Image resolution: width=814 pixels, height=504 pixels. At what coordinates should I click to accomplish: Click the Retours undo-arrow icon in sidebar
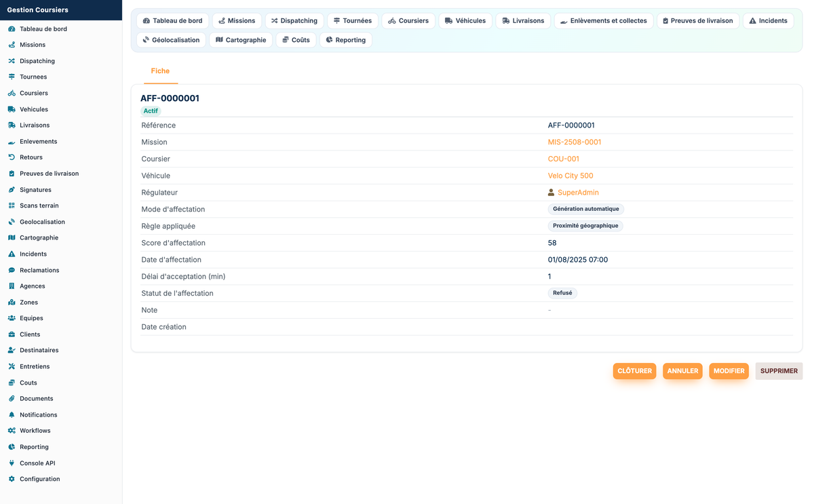[x=12, y=157]
